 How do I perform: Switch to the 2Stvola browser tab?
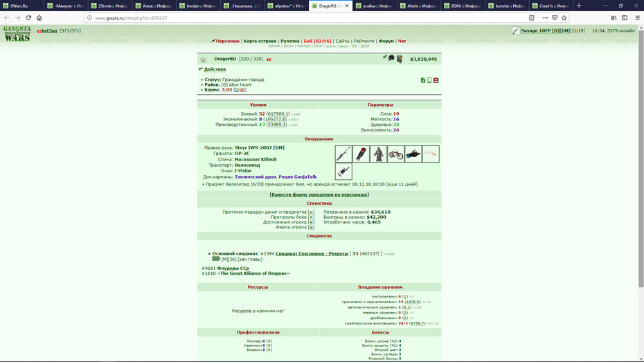[109, 6]
